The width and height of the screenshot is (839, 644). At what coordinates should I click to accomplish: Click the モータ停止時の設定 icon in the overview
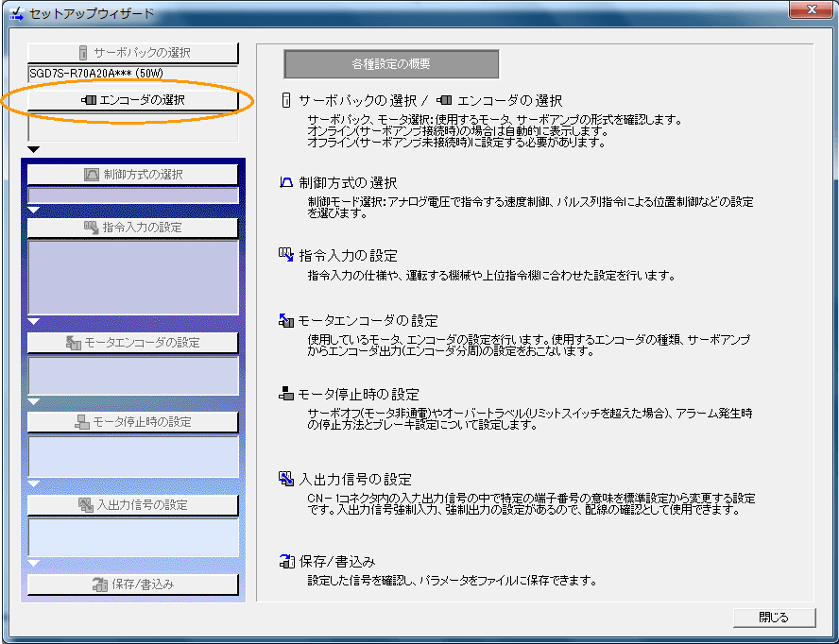click(x=286, y=394)
